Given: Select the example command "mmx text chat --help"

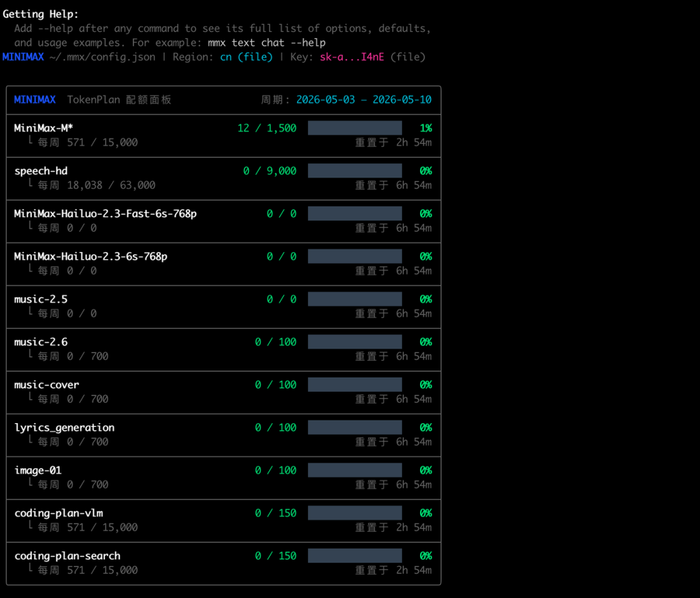Looking at the screenshot, I should [266, 43].
